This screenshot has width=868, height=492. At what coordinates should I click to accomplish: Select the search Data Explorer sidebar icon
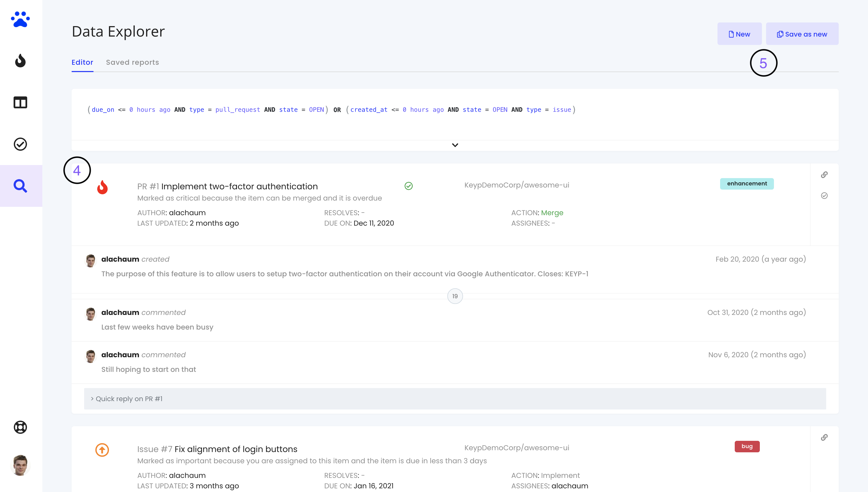point(20,186)
